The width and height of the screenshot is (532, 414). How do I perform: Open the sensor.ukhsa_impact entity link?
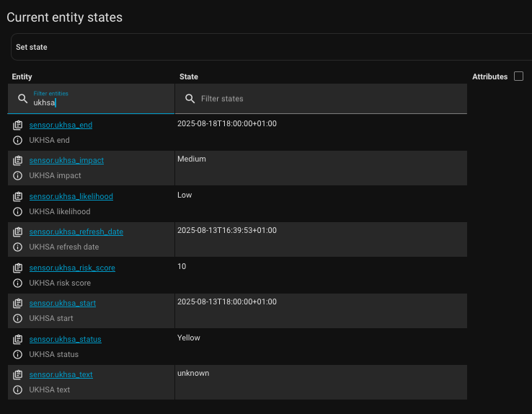(66, 160)
